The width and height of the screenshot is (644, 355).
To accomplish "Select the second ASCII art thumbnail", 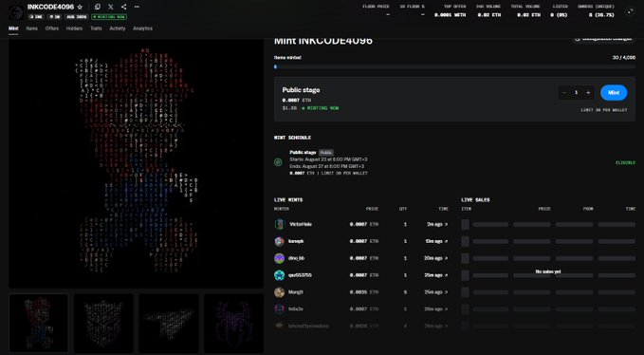I will click(x=103, y=323).
